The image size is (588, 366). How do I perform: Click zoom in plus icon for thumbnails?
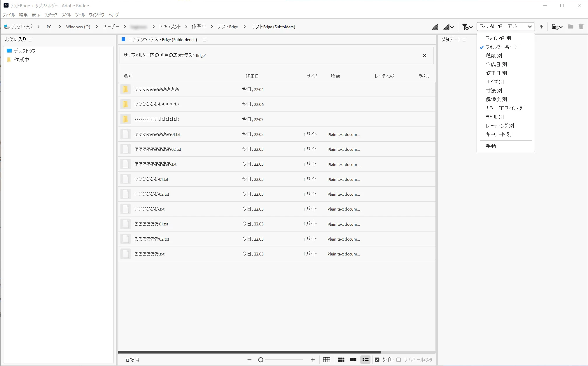coord(313,360)
